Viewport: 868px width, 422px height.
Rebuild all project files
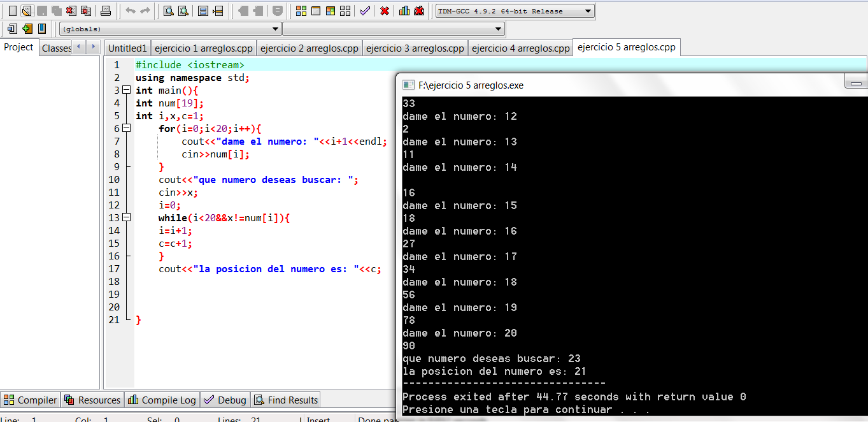345,10
